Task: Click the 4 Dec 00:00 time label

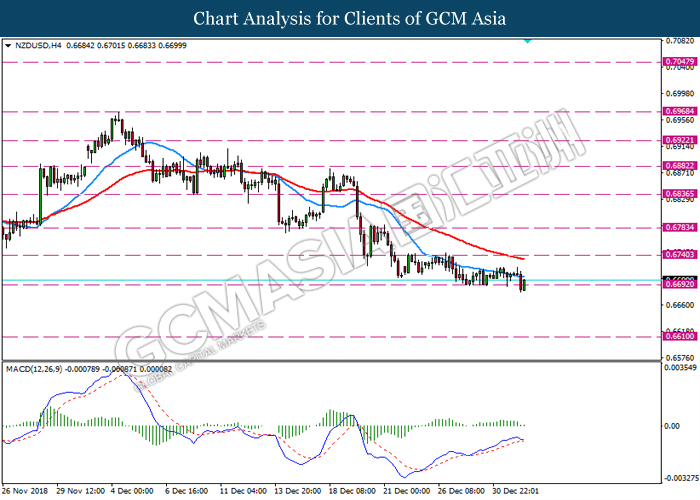Action: (x=132, y=491)
